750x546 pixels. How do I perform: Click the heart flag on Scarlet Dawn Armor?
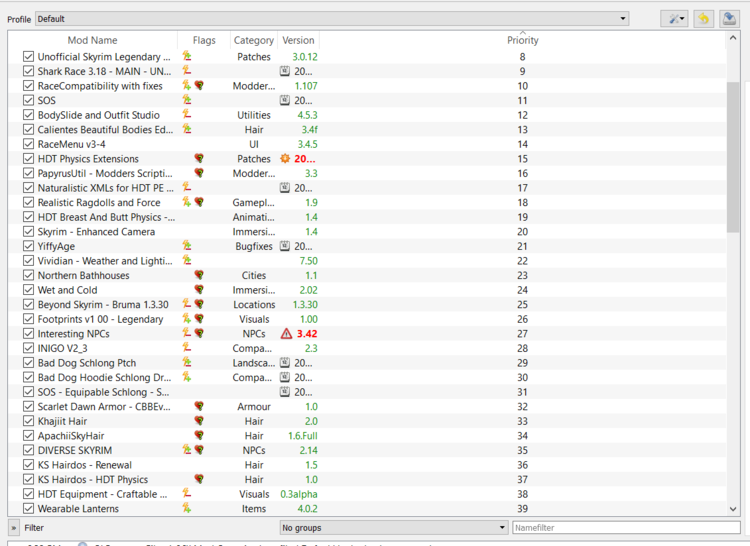pyautogui.click(x=199, y=406)
